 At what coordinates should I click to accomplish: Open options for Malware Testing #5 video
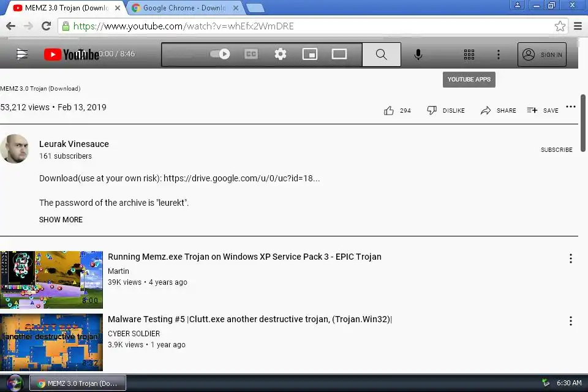point(570,321)
